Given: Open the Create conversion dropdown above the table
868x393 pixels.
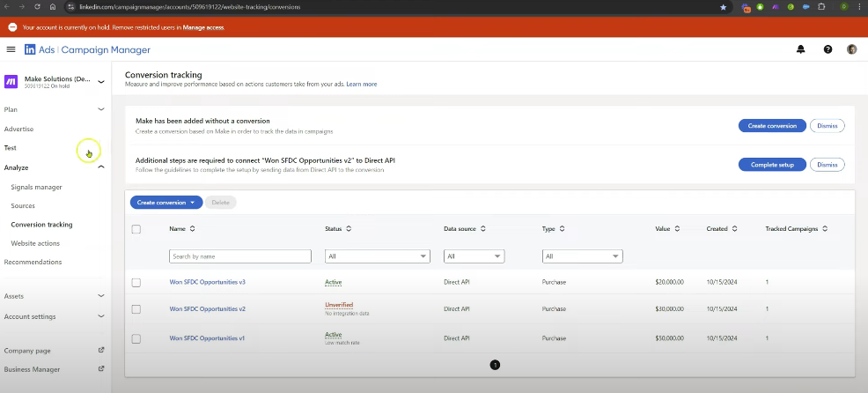Looking at the screenshot, I should click(166, 203).
